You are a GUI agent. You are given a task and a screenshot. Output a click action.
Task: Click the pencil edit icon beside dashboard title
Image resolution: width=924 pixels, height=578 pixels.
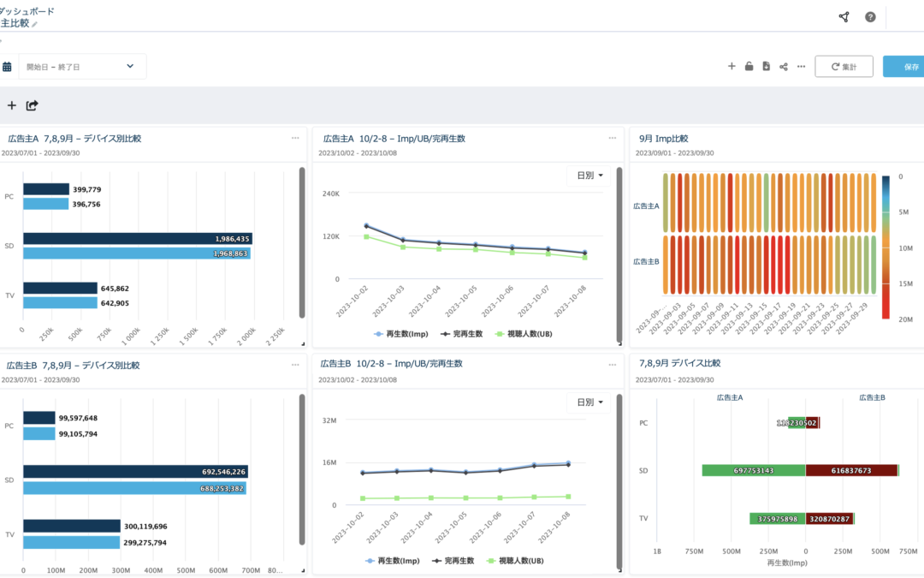pyautogui.click(x=35, y=24)
